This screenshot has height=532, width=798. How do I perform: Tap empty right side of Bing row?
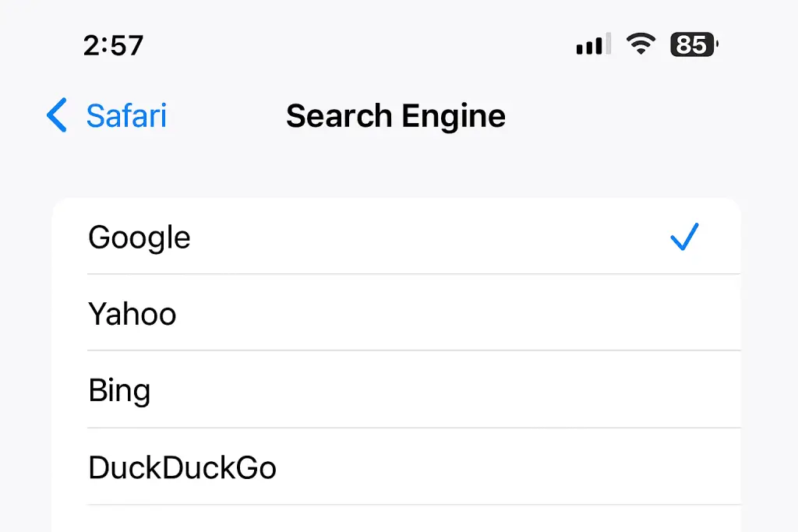pos(623,389)
